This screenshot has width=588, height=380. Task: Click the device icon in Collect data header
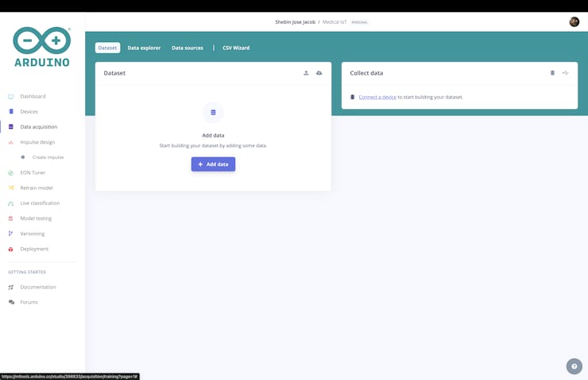[552, 73]
